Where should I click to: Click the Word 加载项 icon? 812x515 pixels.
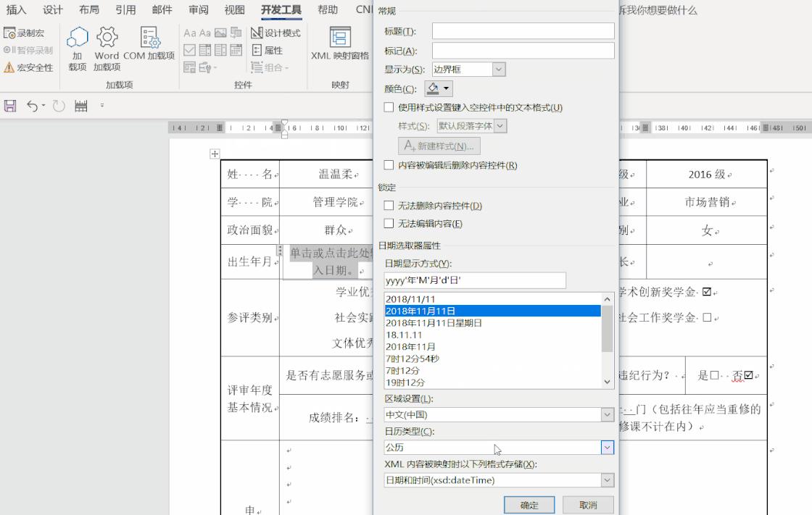tap(107, 45)
